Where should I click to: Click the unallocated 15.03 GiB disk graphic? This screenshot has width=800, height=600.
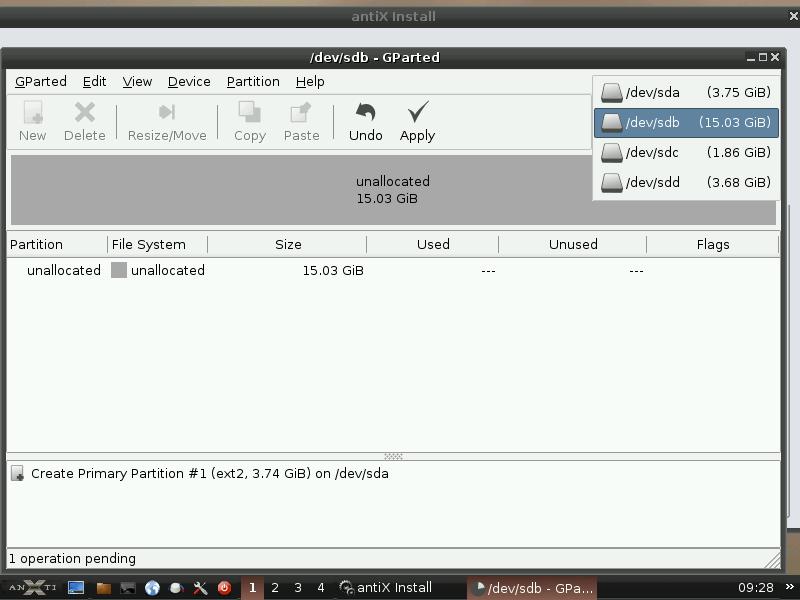(393, 190)
